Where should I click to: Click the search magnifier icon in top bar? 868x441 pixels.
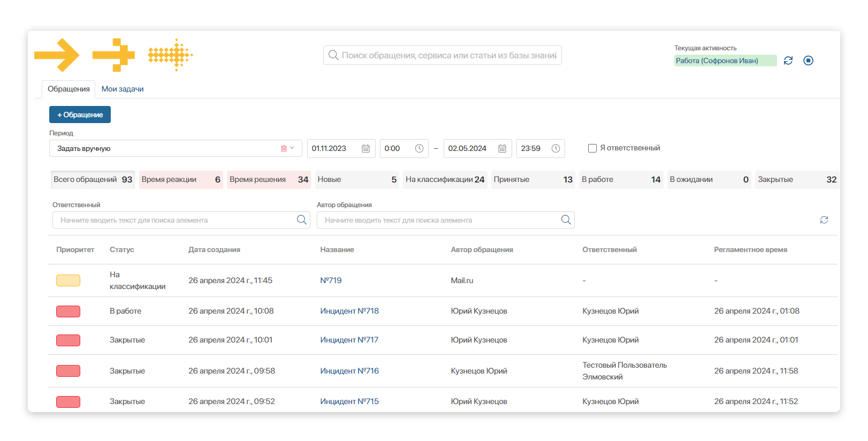333,55
